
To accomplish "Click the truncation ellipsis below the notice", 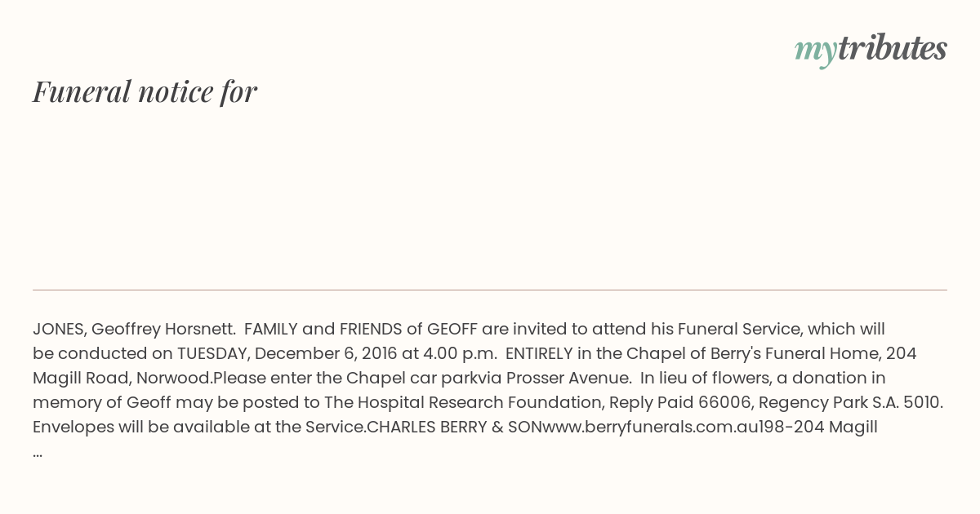I will [38, 453].
